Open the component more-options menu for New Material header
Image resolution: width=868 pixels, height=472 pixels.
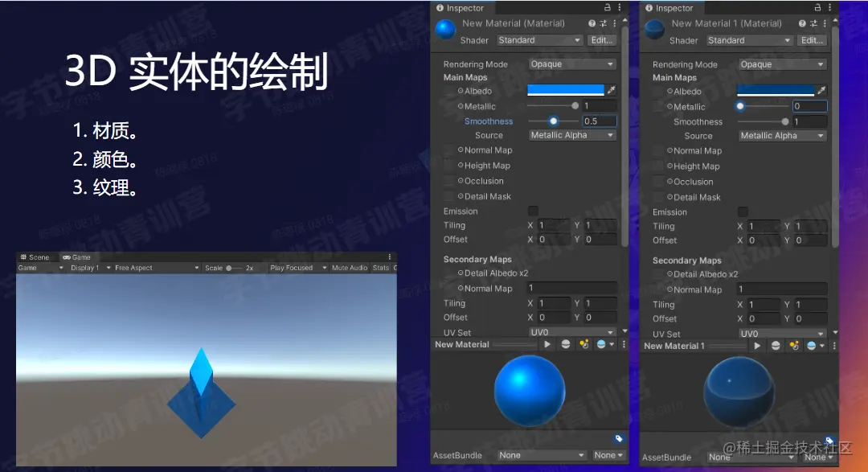point(615,23)
